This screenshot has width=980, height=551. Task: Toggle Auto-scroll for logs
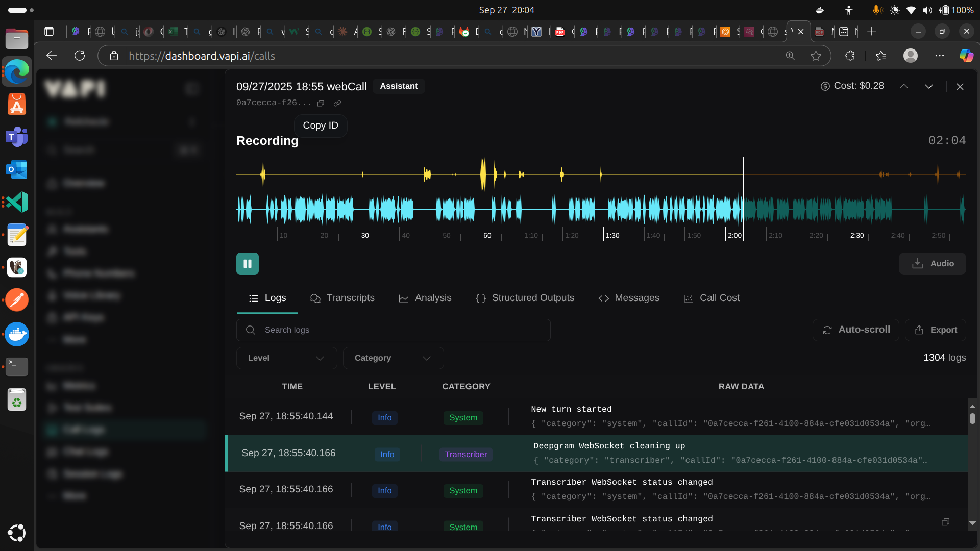click(856, 330)
